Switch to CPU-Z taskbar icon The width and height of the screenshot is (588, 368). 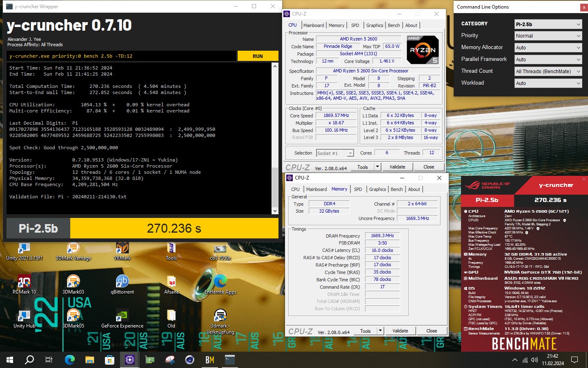coord(130,360)
